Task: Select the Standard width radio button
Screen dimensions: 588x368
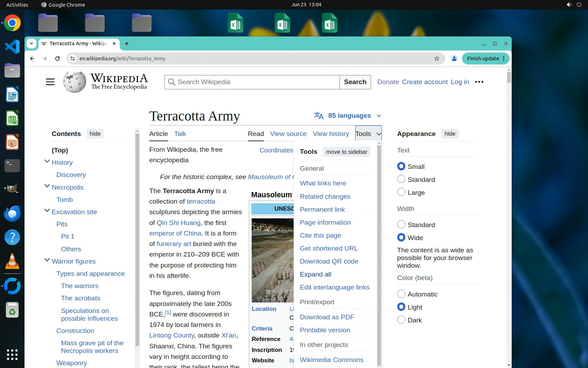Action: pos(401,225)
